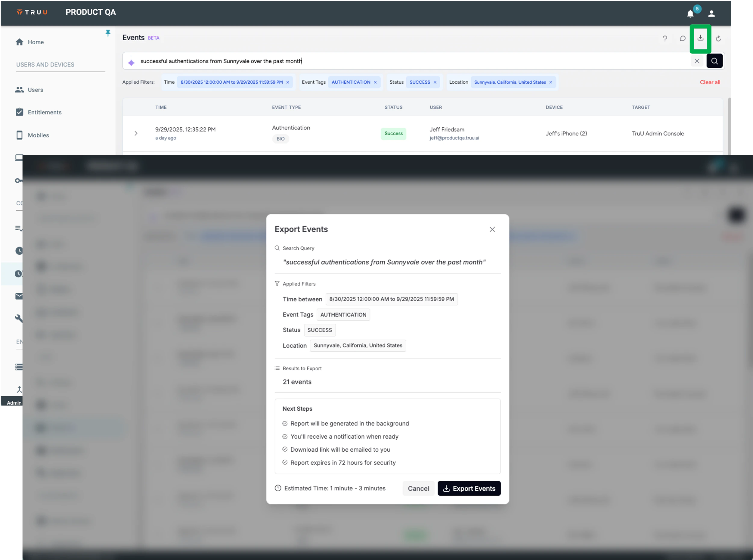Unpin the sidebar with the pin toggle
This screenshot has width=753, height=560.
point(108,33)
